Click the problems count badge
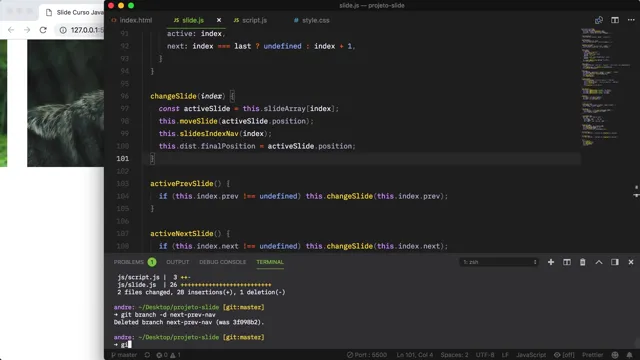Image resolution: width=640 pixels, height=360 pixels. click(x=152, y=262)
